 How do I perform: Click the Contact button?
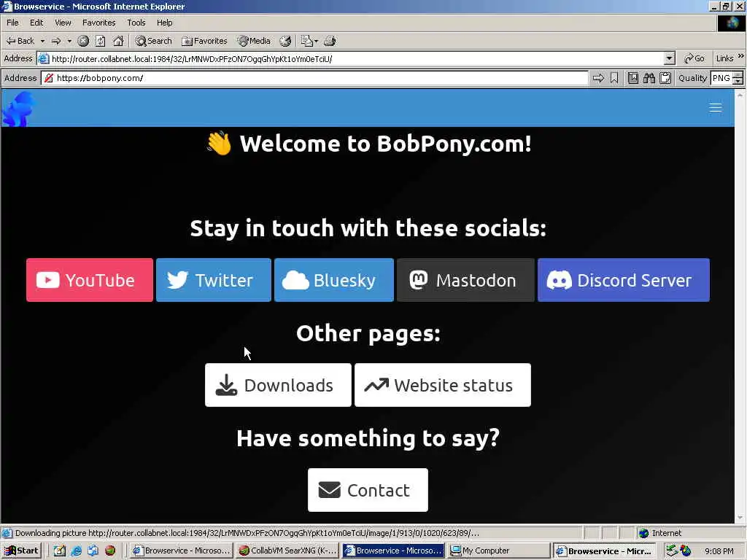click(x=368, y=490)
